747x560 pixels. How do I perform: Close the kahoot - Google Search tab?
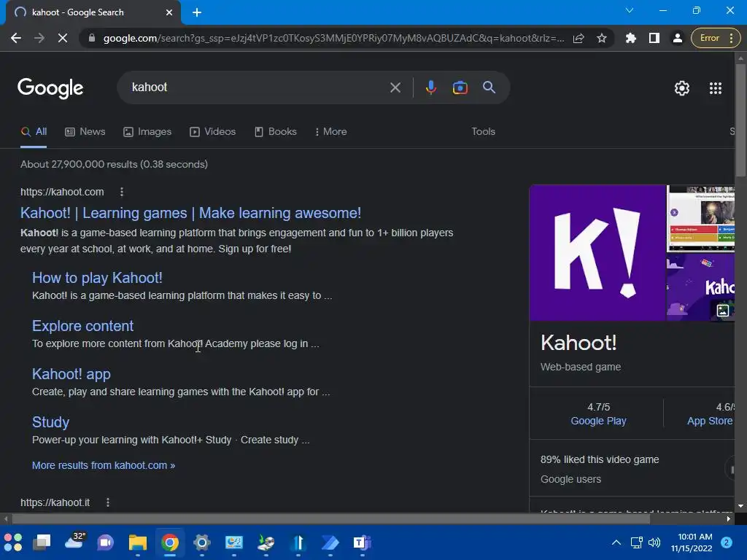coord(169,12)
